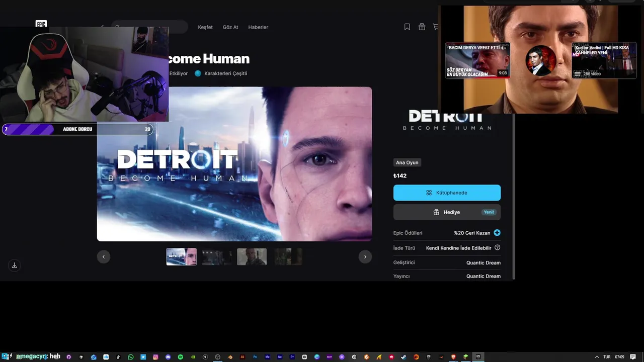Image resolution: width=644 pixels, height=362 pixels.
Task: Click the Hediye gift button
Action: click(447, 212)
